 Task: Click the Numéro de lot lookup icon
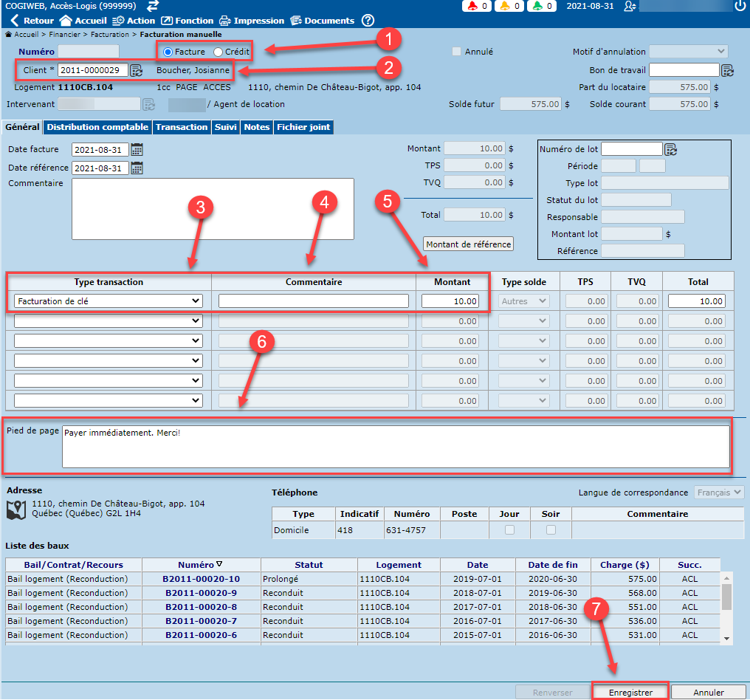click(671, 150)
